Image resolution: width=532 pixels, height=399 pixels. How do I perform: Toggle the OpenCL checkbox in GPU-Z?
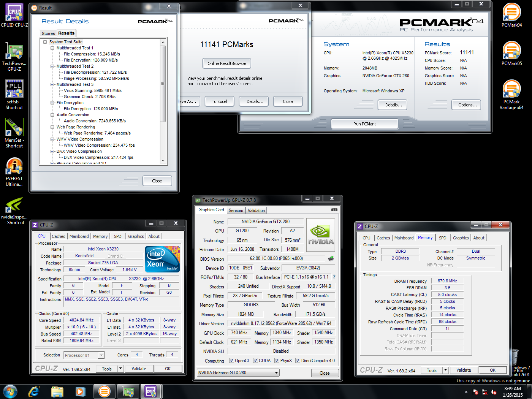pos(231,361)
